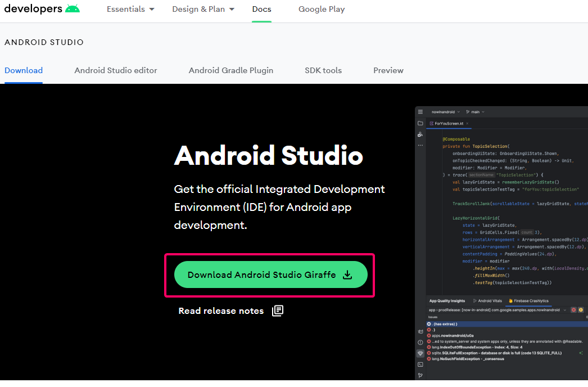Switch to the Preview tab
The image size is (588, 387).
coord(388,70)
